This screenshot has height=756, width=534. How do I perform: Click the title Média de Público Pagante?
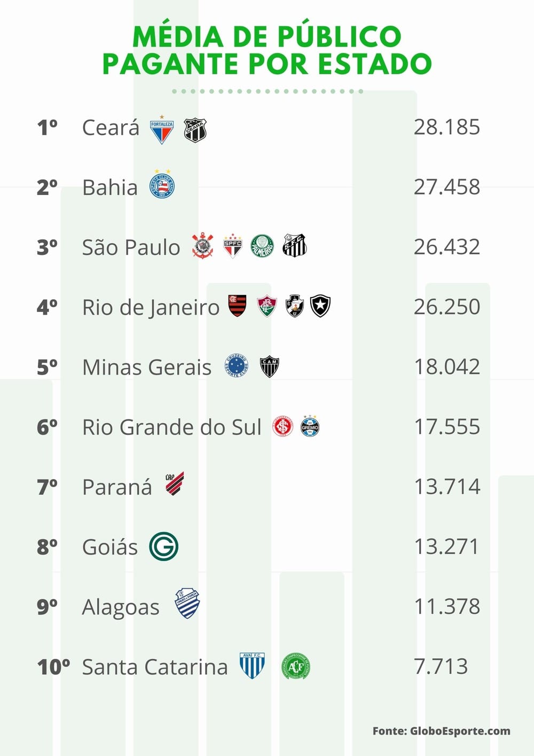(x=267, y=50)
